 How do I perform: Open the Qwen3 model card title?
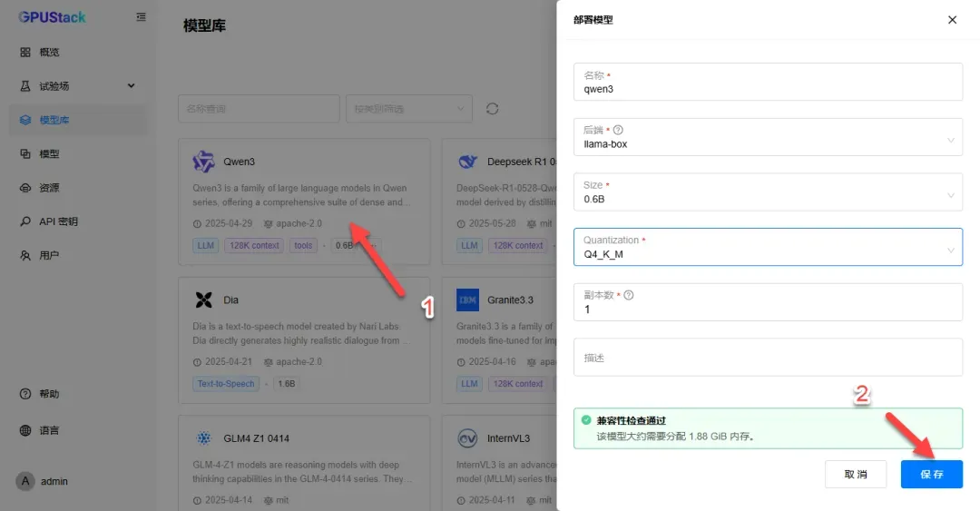(x=239, y=162)
